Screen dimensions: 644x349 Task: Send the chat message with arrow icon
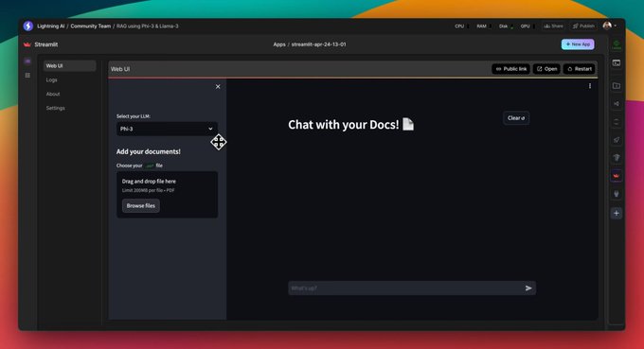pos(528,288)
